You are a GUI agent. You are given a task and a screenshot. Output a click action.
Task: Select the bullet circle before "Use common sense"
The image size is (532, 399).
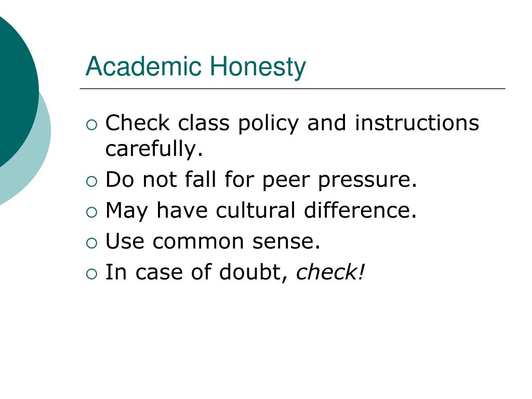(x=91, y=243)
